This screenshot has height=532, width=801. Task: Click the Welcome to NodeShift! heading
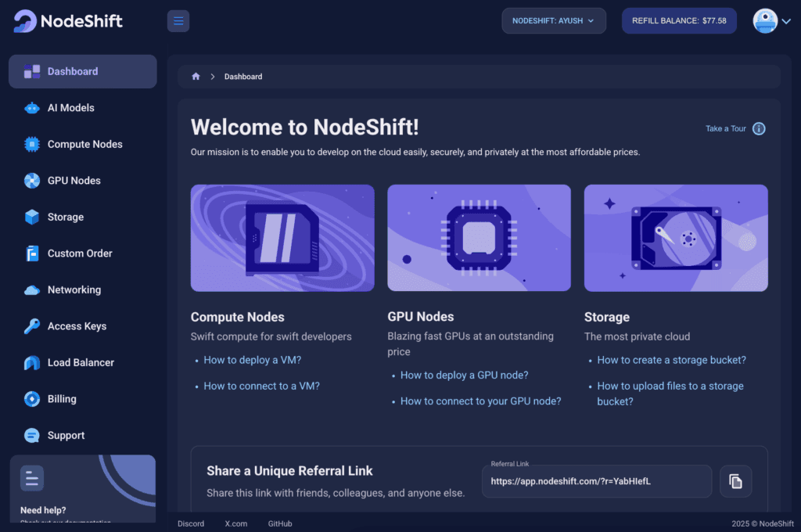305,128
